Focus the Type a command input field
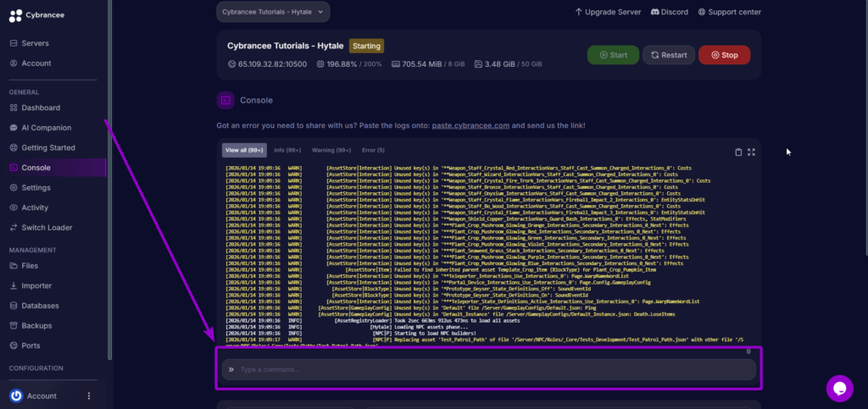The height and width of the screenshot is (409, 868). (492, 369)
